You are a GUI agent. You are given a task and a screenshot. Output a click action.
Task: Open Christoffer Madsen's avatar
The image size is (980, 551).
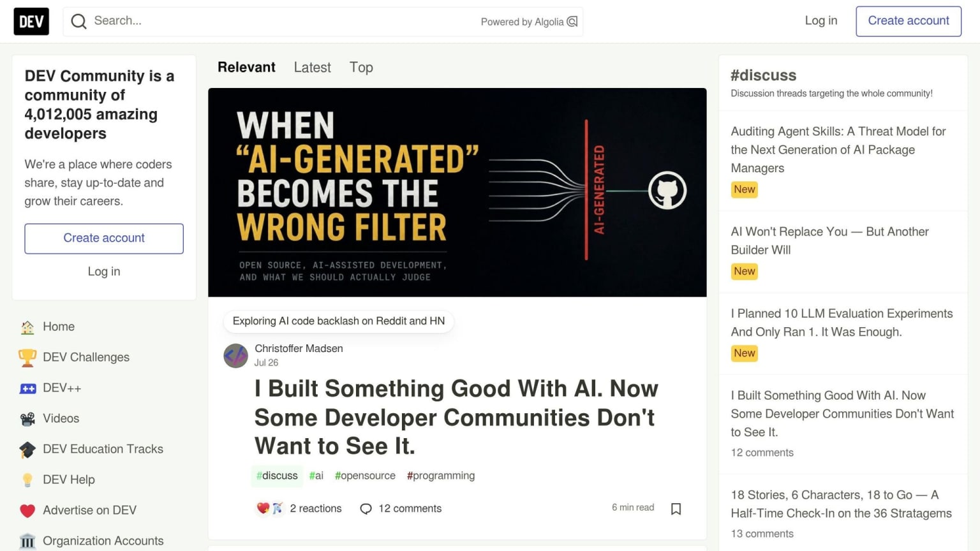(235, 356)
